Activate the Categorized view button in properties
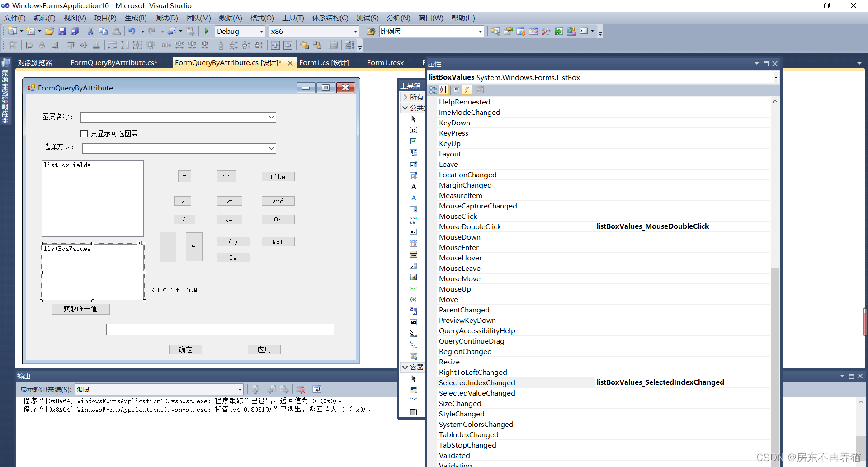 click(x=433, y=90)
